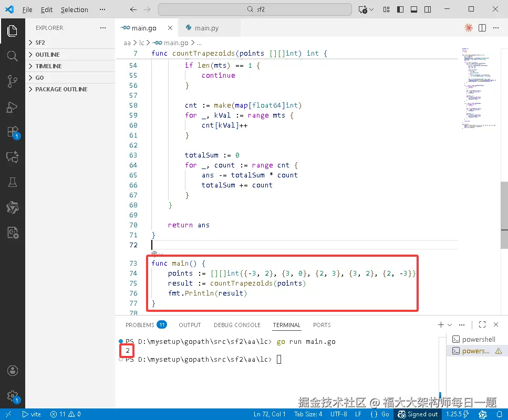This screenshot has height=420, width=508.
Task: Open the Manage gear icon
Action: pos(13,396)
